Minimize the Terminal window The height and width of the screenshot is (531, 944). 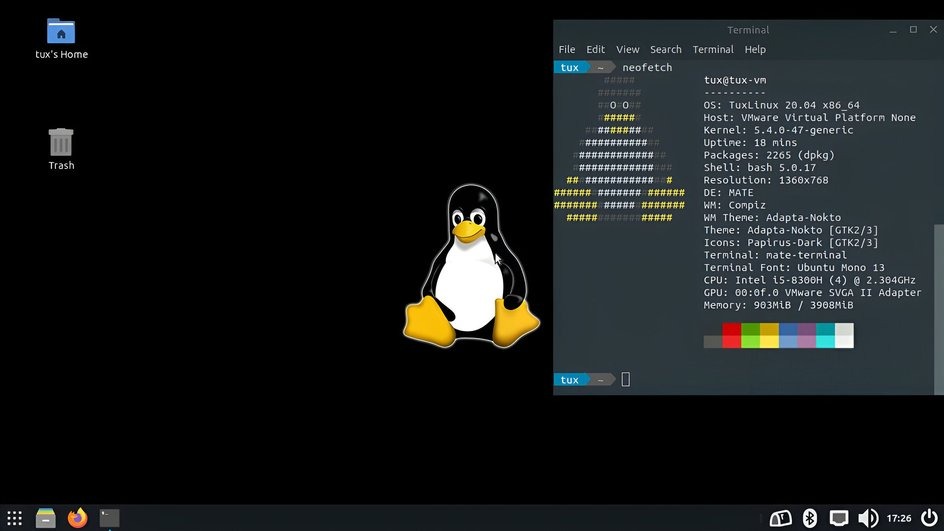pos(893,30)
